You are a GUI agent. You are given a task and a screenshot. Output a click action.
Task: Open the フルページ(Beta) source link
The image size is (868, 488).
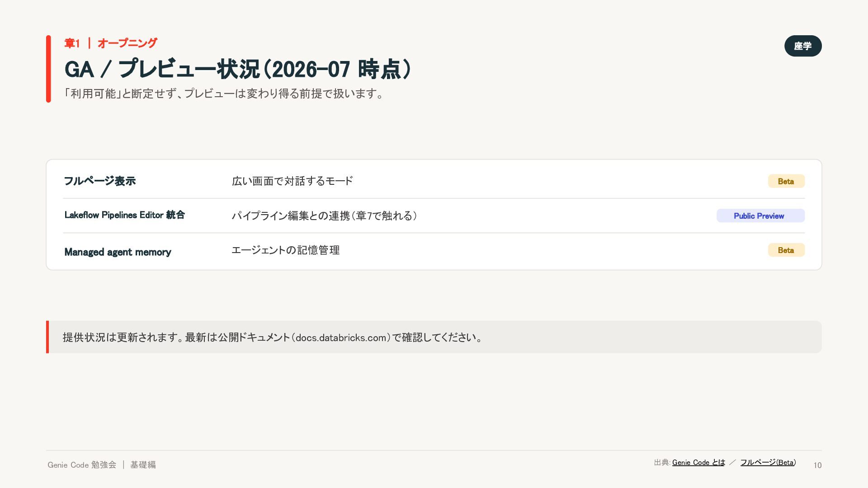click(768, 462)
